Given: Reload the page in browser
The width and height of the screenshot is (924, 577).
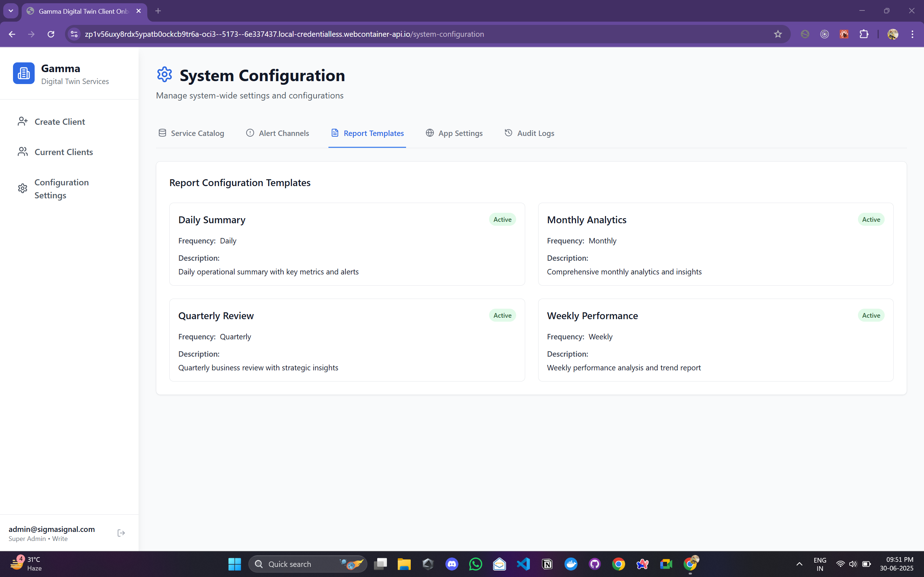Looking at the screenshot, I should click(51, 34).
